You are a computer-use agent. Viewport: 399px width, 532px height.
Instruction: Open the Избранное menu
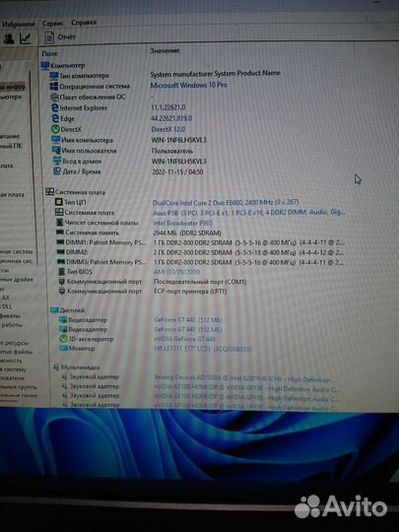point(19,24)
